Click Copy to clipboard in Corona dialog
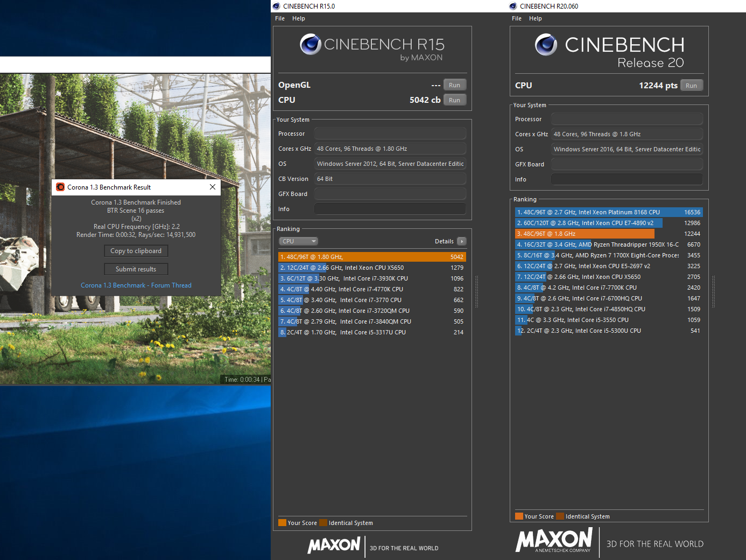This screenshot has width=746, height=560. 136,251
